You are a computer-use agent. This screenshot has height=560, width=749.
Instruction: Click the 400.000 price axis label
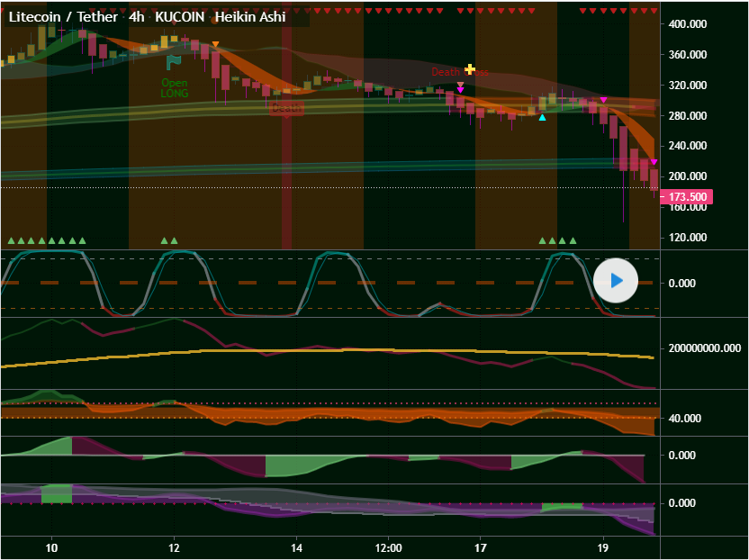(x=688, y=24)
